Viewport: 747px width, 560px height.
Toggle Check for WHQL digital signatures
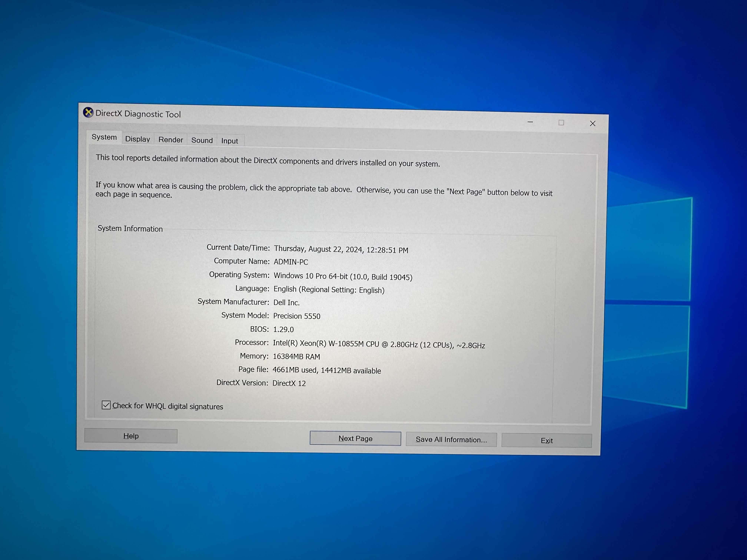click(x=106, y=405)
